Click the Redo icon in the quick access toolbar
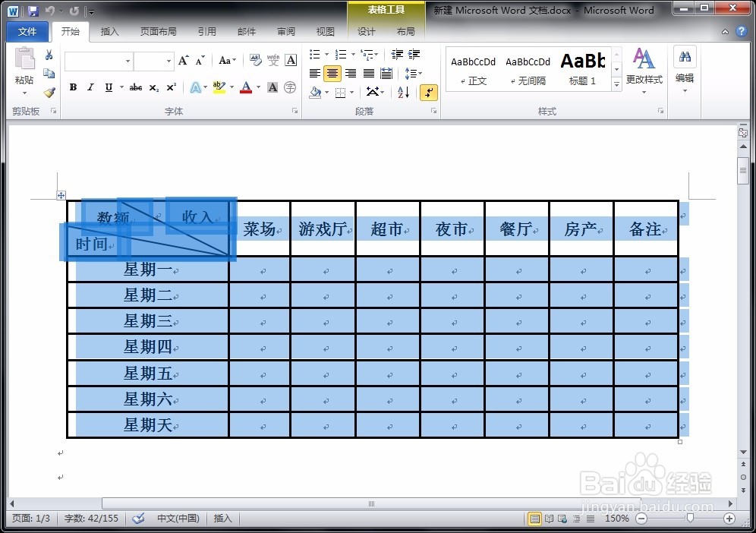 point(74,11)
